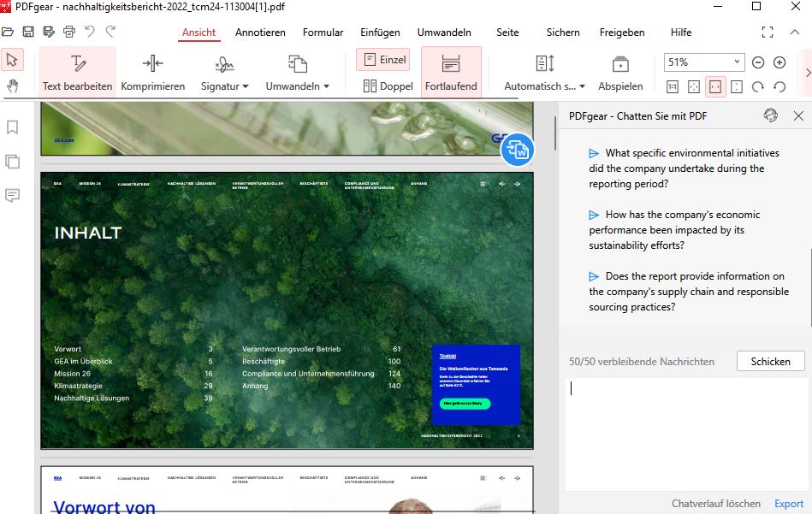
Task: Click the Export link
Action: pyautogui.click(x=789, y=503)
